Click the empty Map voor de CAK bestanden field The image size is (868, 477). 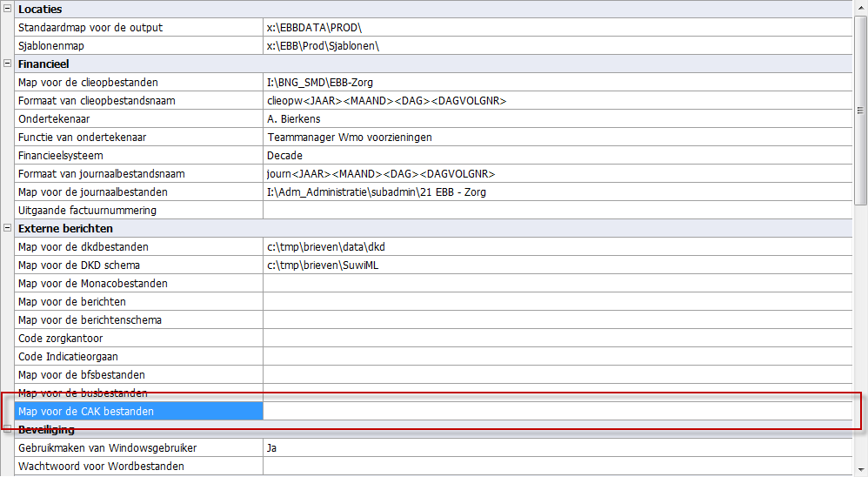(557, 411)
